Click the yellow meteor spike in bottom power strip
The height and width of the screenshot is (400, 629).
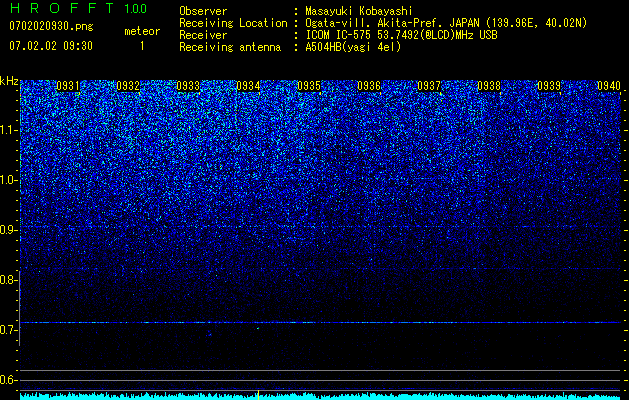pos(258,394)
